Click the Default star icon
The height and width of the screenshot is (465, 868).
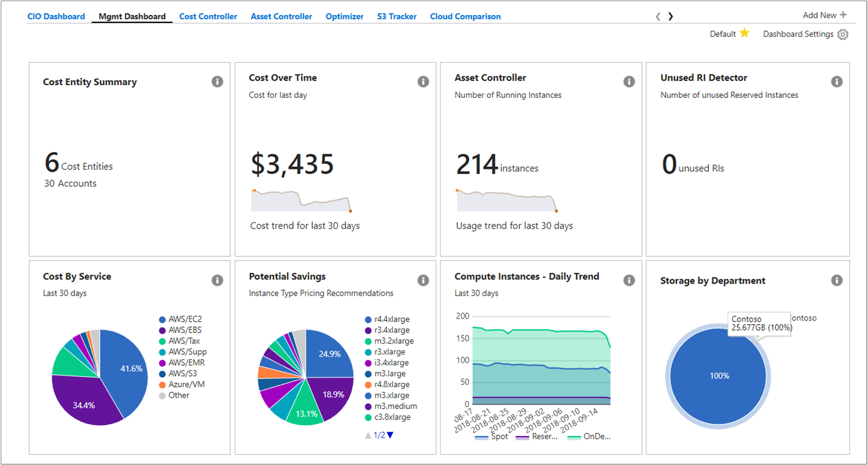[744, 33]
